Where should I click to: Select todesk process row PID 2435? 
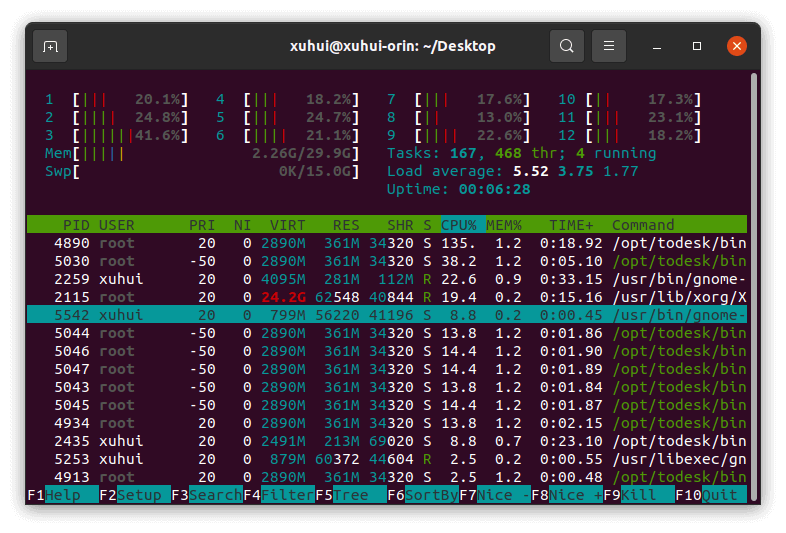pos(387,441)
